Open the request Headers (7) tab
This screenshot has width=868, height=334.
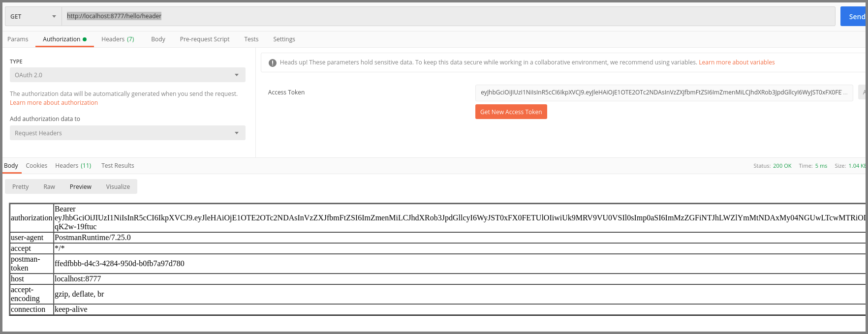[118, 39]
